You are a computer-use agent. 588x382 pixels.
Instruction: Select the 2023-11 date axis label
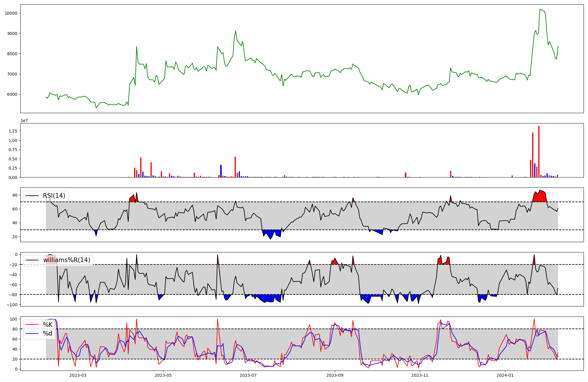click(x=420, y=375)
